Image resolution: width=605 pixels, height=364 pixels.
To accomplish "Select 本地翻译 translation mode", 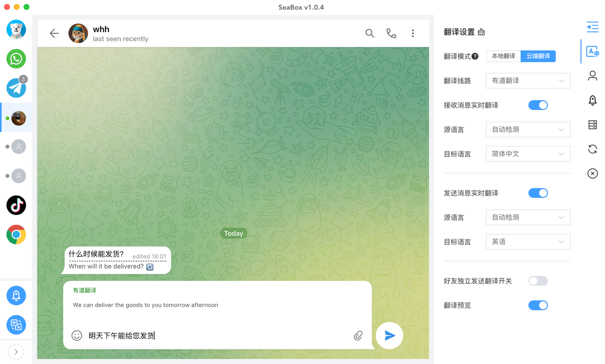I will [x=503, y=56].
